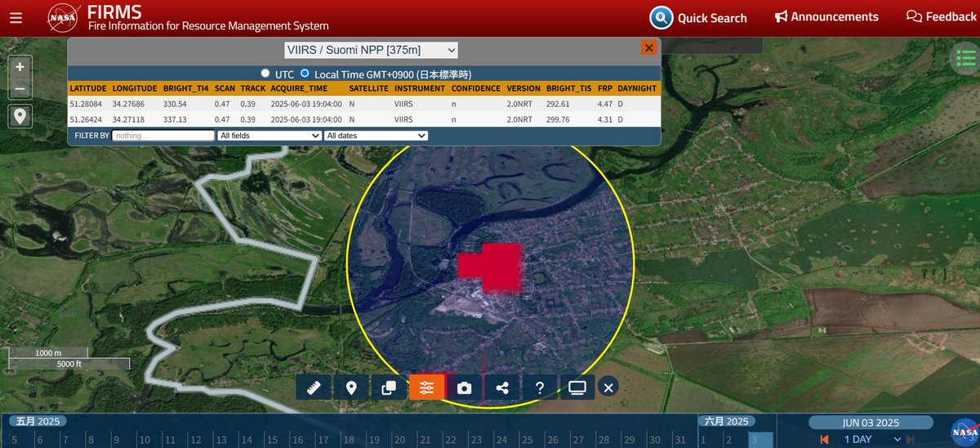Sort by DAYNIGHT column header
The width and height of the screenshot is (980, 448).
637,87
